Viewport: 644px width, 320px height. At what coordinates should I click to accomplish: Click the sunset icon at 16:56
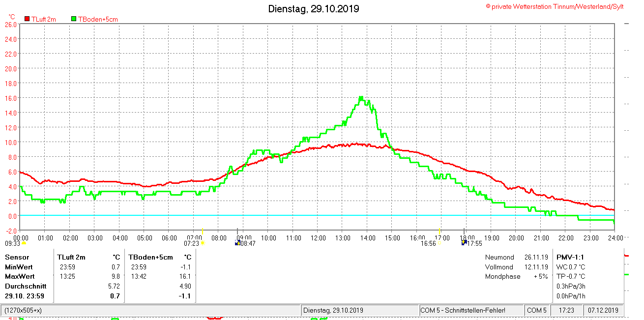[x=440, y=243]
